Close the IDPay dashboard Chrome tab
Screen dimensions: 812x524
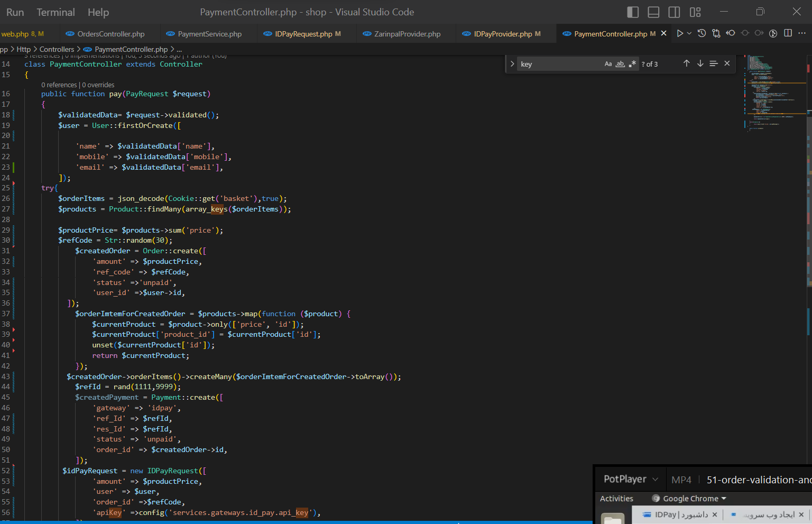[x=715, y=514]
